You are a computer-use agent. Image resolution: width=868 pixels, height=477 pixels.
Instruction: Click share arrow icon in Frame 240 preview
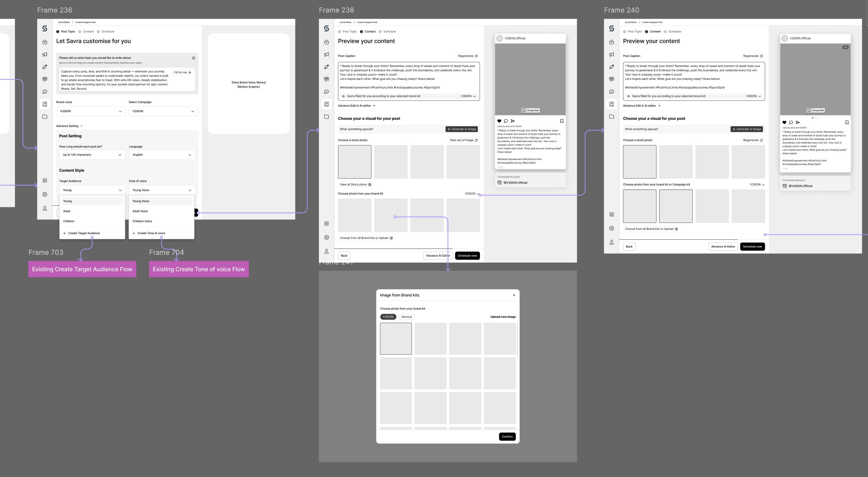pyautogui.click(x=798, y=122)
